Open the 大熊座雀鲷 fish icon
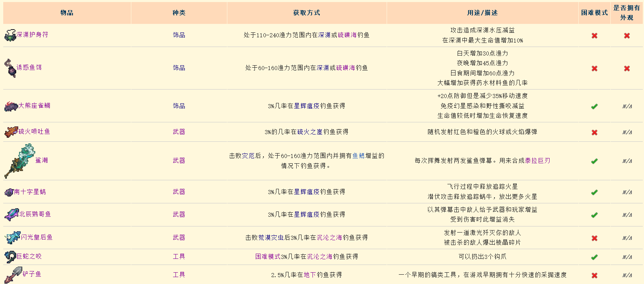Screen dimensions: 644x284 point(11,106)
